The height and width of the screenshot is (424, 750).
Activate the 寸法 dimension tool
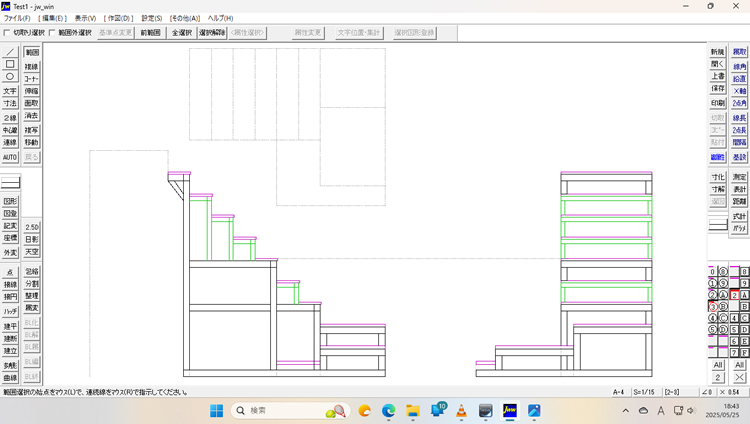coord(10,103)
